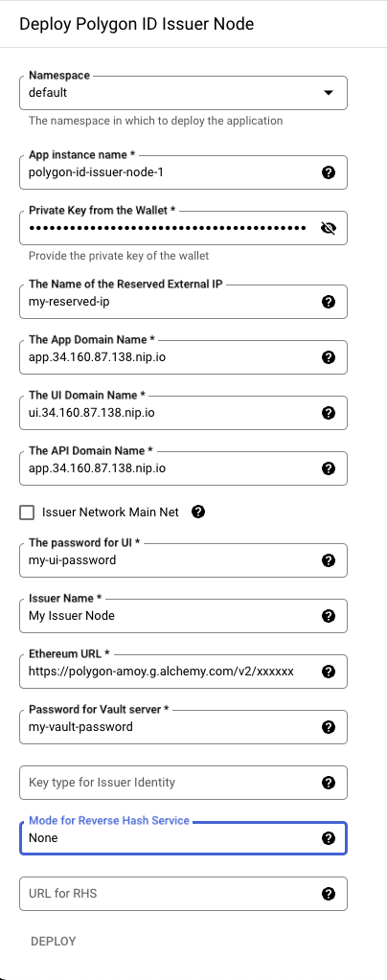Viewport: 387px width, 980px height.
Task: Click the DEPLOY button
Action: (x=54, y=942)
